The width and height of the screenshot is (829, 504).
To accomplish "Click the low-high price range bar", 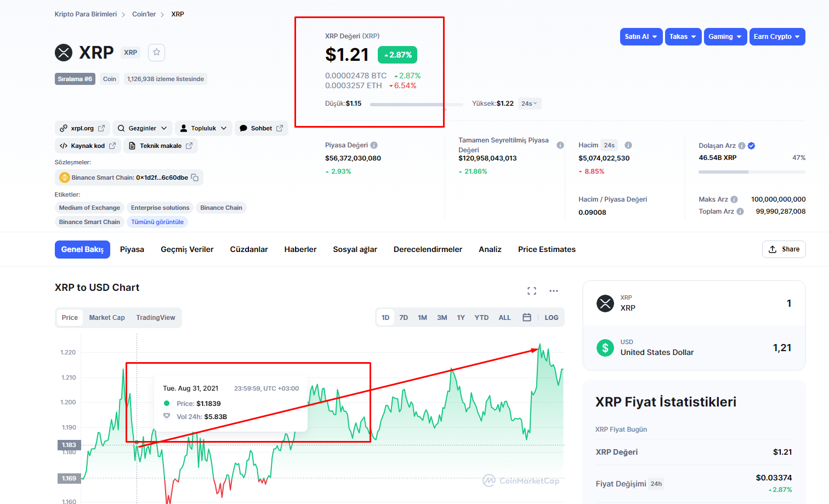I will click(417, 104).
